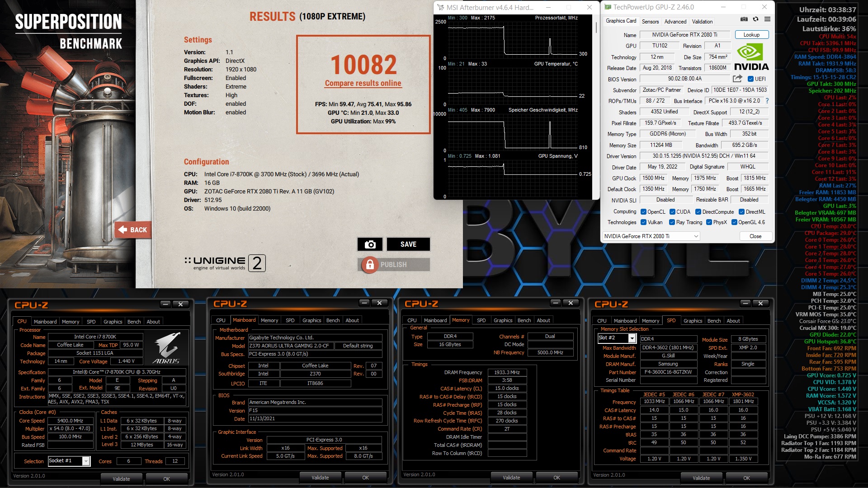Toggle the Vulkan checkbox
Screen dimensions: 868x488
643,222
